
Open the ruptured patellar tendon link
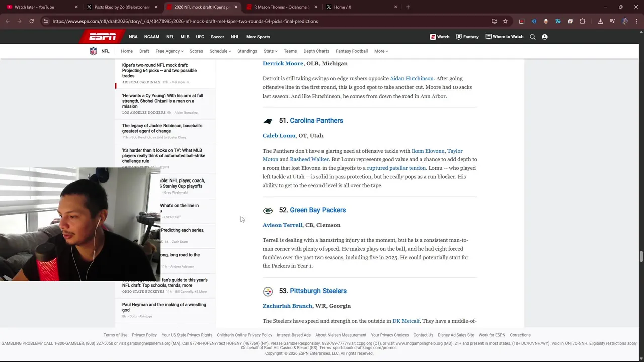click(396, 168)
